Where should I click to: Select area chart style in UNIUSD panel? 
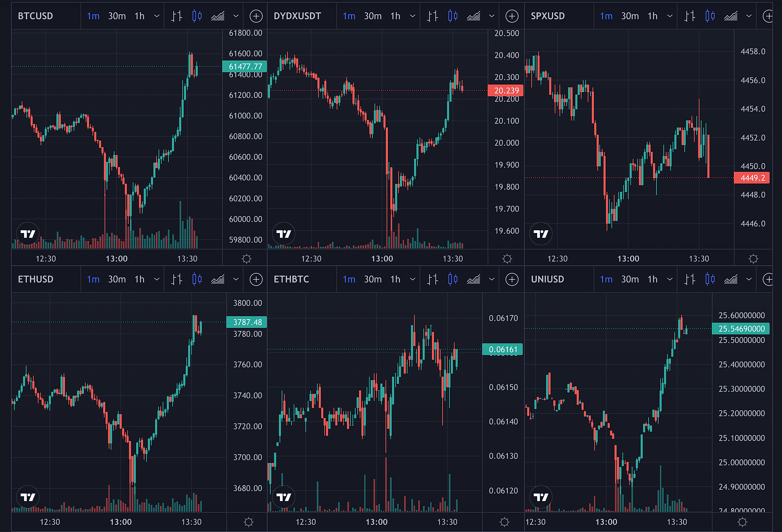tap(731, 279)
